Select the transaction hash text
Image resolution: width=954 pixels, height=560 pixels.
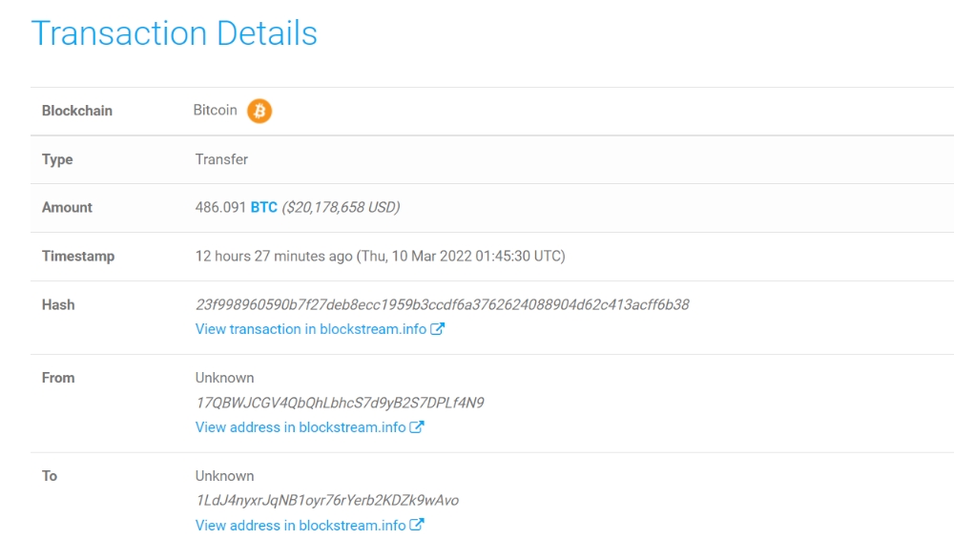pos(443,305)
